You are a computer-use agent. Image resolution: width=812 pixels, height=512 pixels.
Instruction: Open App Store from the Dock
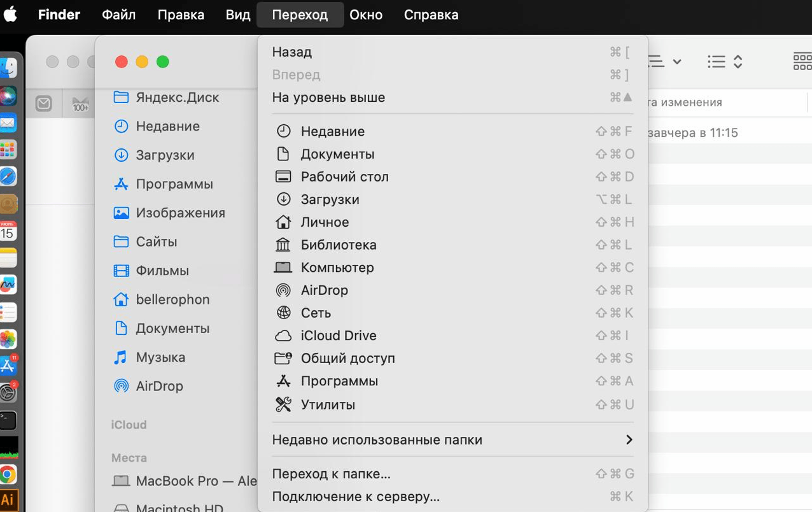[8, 366]
